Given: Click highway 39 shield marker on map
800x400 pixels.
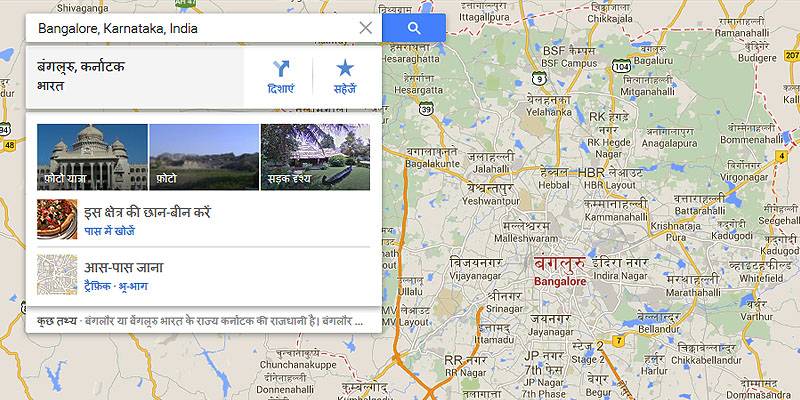Looking at the screenshot, I should pyautogui.click(x=426, y=108).
